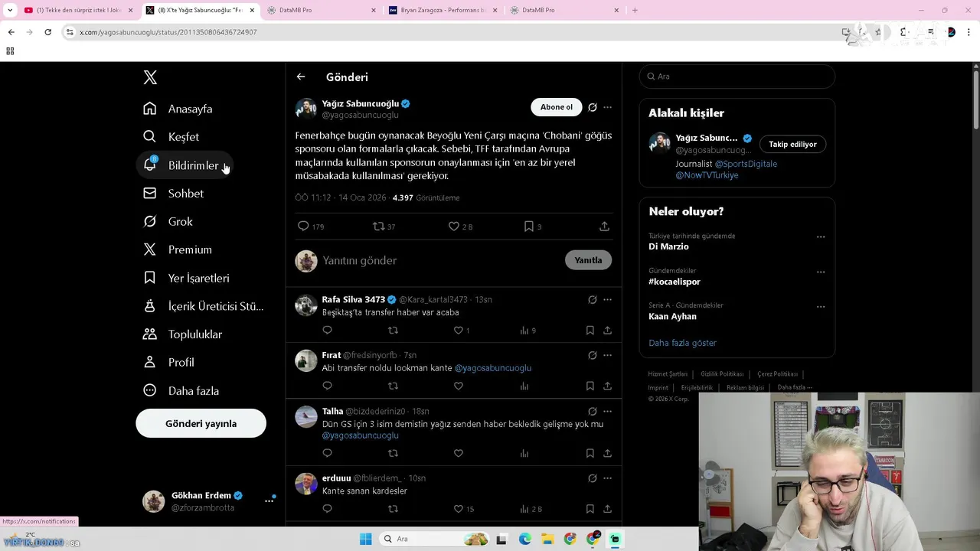Open Topluluklar communities

tap(183, 334)
